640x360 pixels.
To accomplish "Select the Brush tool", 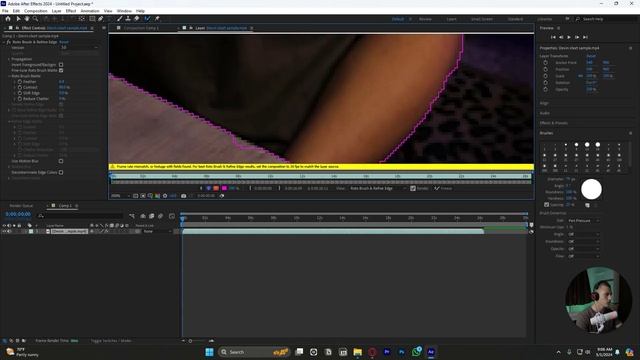I will tap(120, 19).
